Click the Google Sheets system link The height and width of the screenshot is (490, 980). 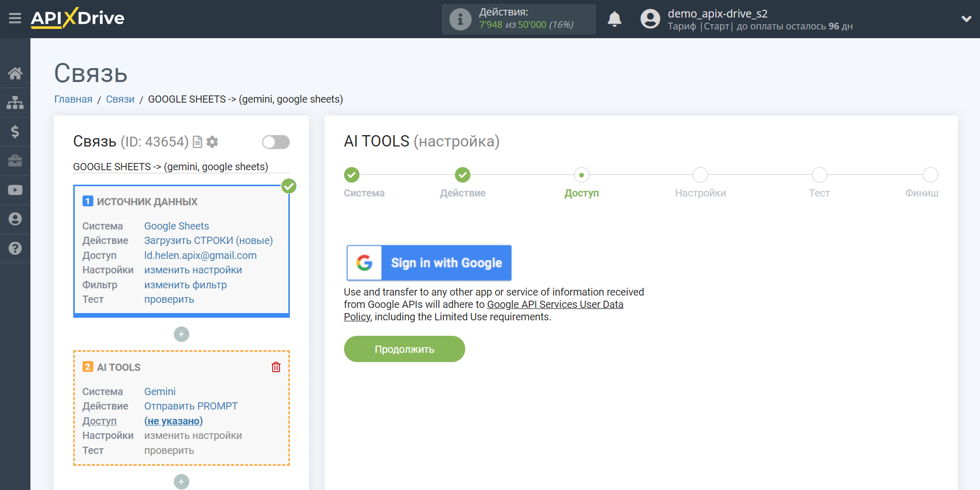tap(176, 226)
